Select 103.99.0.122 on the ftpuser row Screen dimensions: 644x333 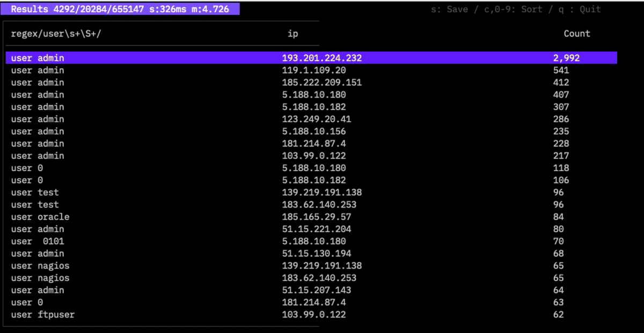tap(314, 315)
